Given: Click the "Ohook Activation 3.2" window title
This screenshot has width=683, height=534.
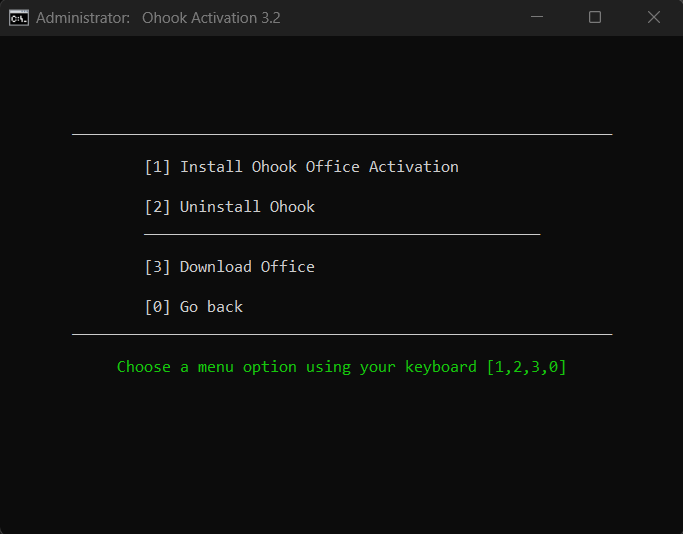Looking at the screenshot, I should [x=212, y=17].
